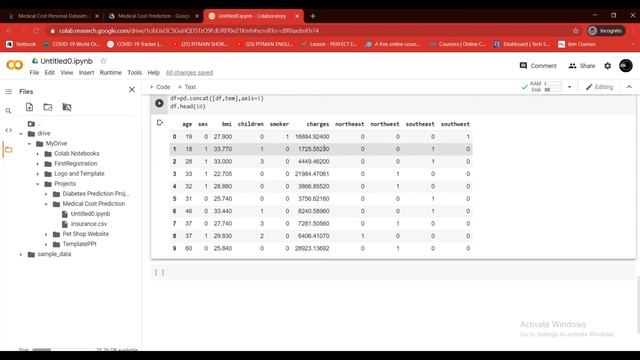Screen dimensions: 640x360
Task: Click the Incognito profile indicator
Action: (x=606, y=31)
